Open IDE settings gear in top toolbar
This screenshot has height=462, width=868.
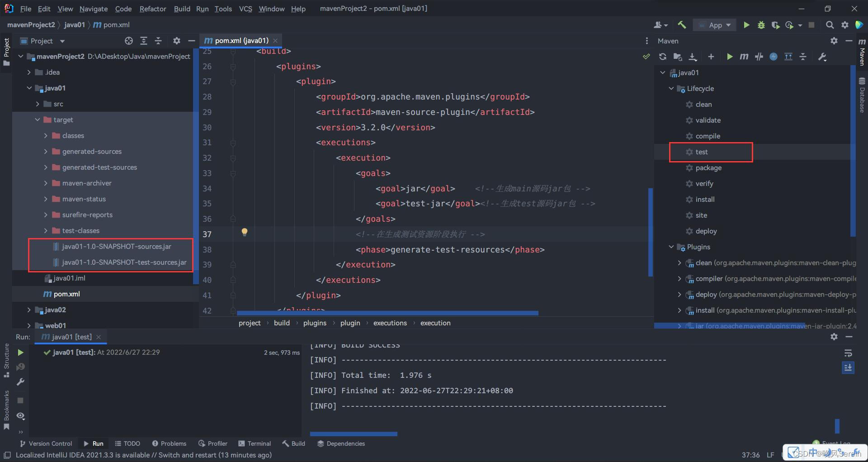pyautogui.click(x=844, y=25)
